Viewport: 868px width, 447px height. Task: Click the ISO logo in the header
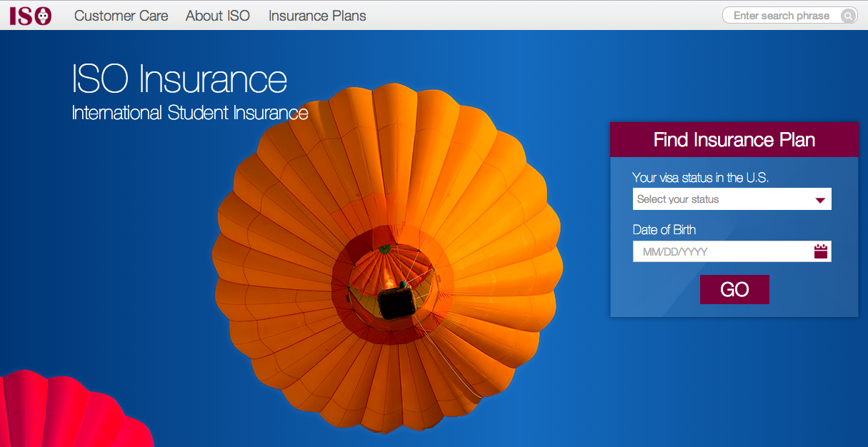pyautogui.click(x=31, y=15)
